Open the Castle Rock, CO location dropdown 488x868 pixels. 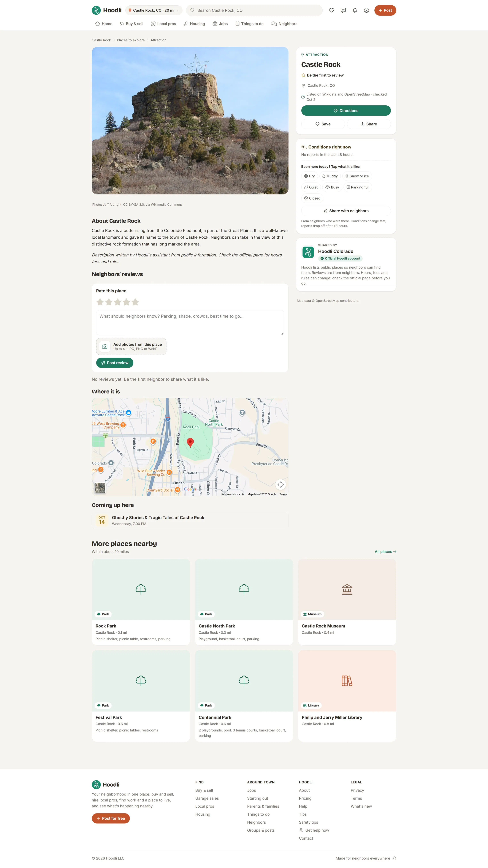click(x=154, y=10)
